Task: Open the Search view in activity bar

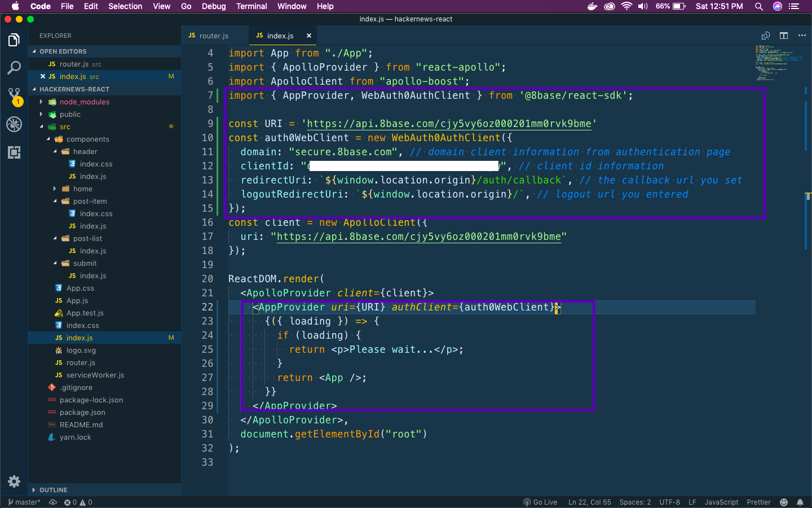Action: pos(14,68)
